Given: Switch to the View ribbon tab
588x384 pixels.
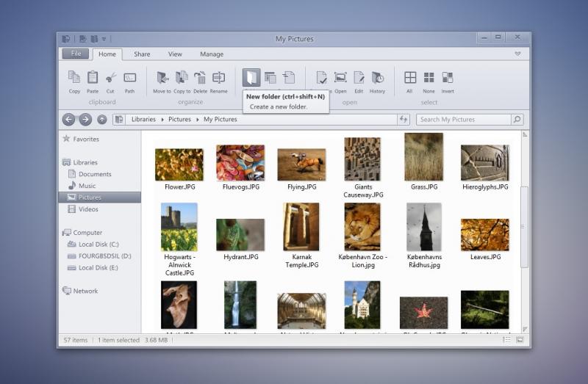Looking at the screenshot, I should (175, 54).
